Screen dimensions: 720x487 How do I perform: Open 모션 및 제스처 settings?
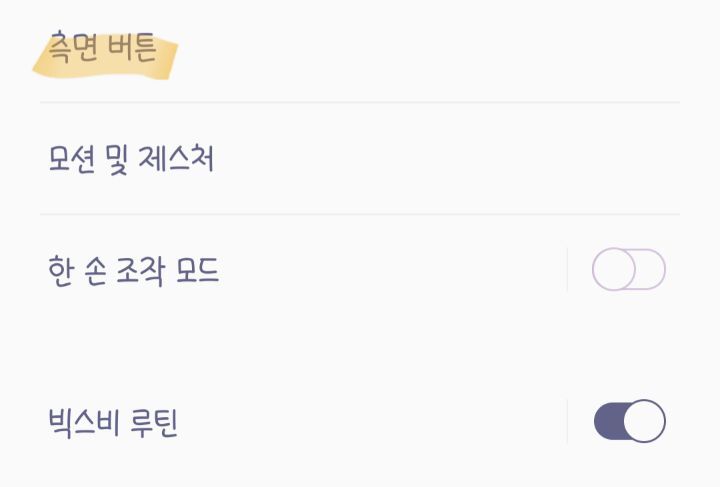(x=131, y=159)
